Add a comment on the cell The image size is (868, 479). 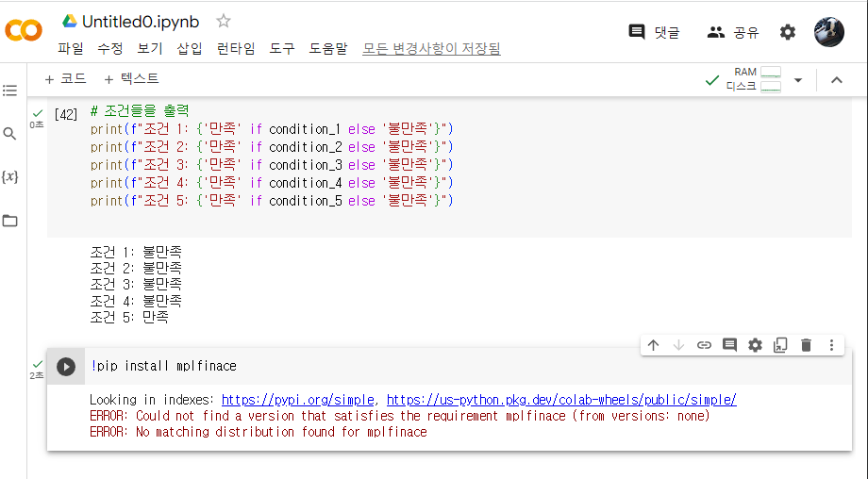(x=729, y=345)
